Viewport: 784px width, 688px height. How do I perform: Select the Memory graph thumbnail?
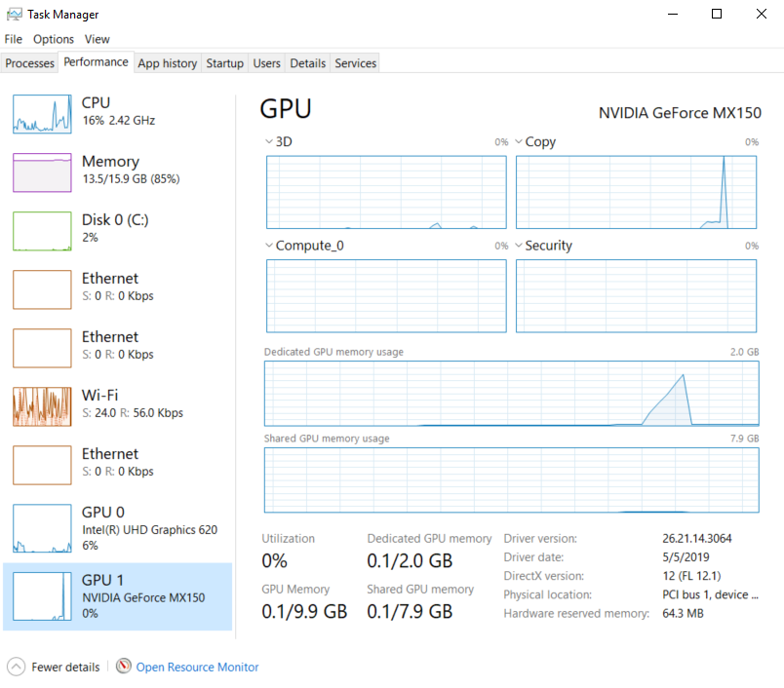(x=42, y=172)
